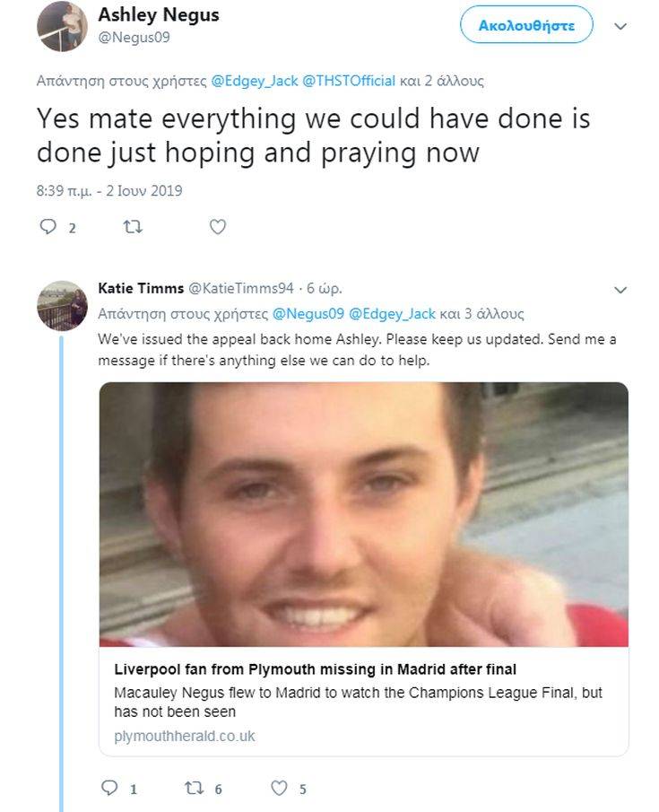The height and width of the screenshot is (812, 659).
Task: Like Ashley Negus's tweet with the heart
Action: 217,228
